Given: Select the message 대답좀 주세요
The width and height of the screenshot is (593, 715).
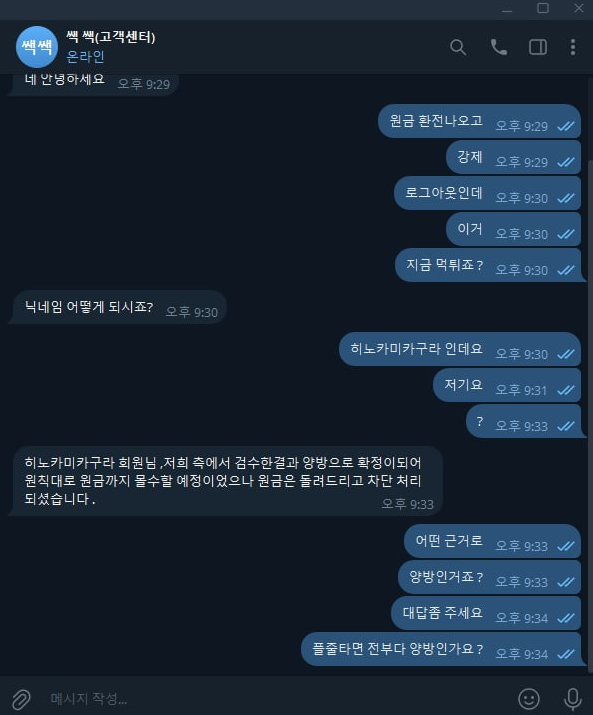Looking at the screenshot, I should point(486,613).
